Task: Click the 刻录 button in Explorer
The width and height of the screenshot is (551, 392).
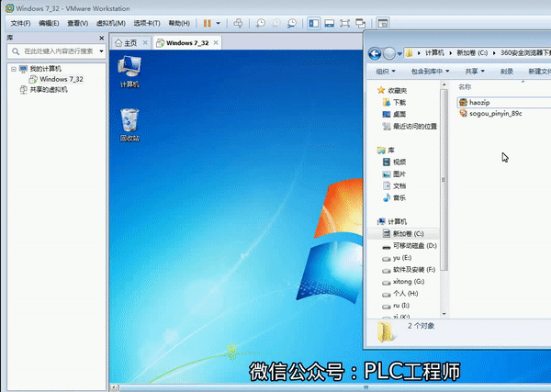Action: (x=506, y=72)
